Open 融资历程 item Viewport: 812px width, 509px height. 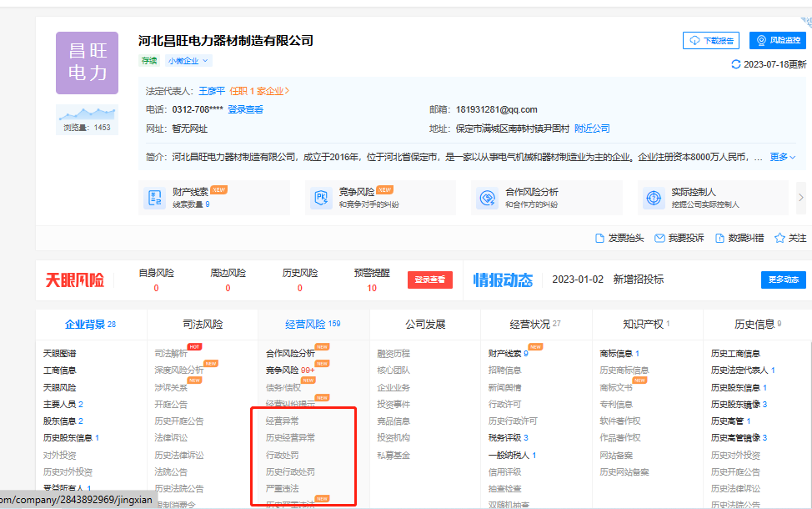coord(393,354)
